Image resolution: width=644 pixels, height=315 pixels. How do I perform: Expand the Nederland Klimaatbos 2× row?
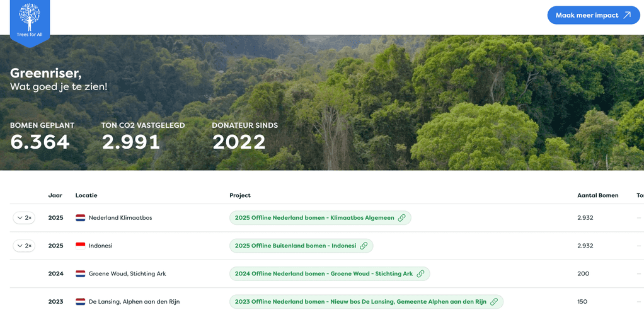click(x=24, y=218)
